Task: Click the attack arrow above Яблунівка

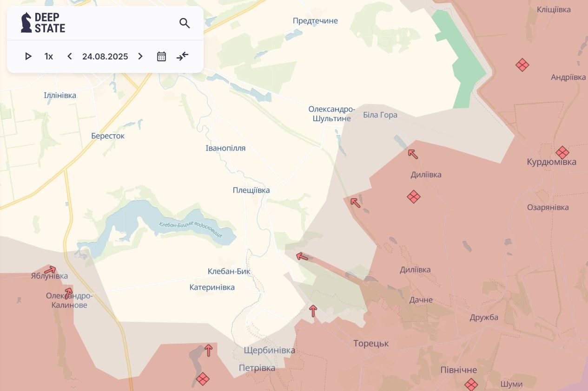Action: [x=50, y=270]
